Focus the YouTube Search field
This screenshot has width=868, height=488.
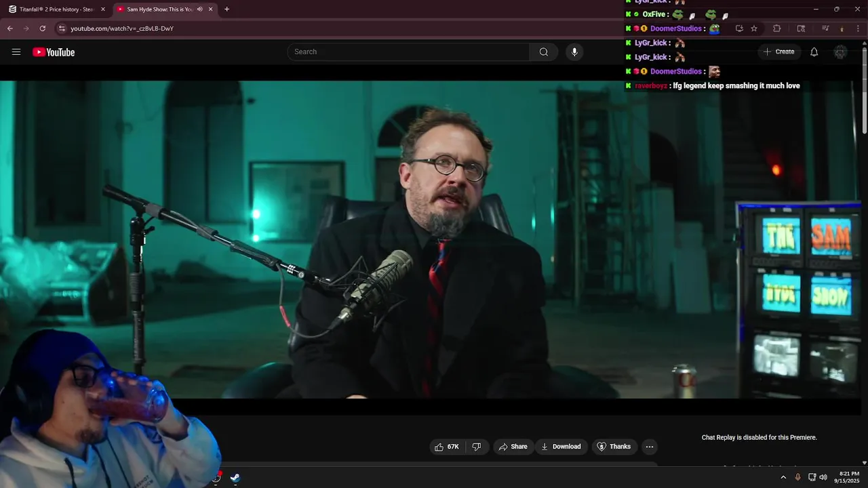coord(409,52)
